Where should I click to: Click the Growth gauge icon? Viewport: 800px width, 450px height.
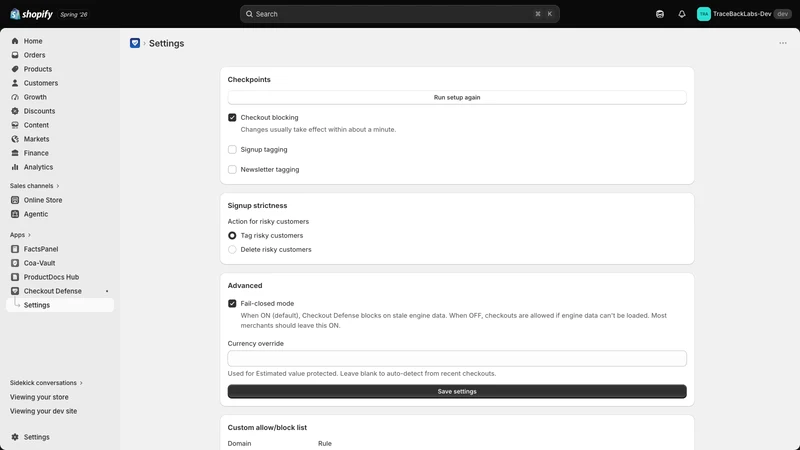tap(15, 97)
